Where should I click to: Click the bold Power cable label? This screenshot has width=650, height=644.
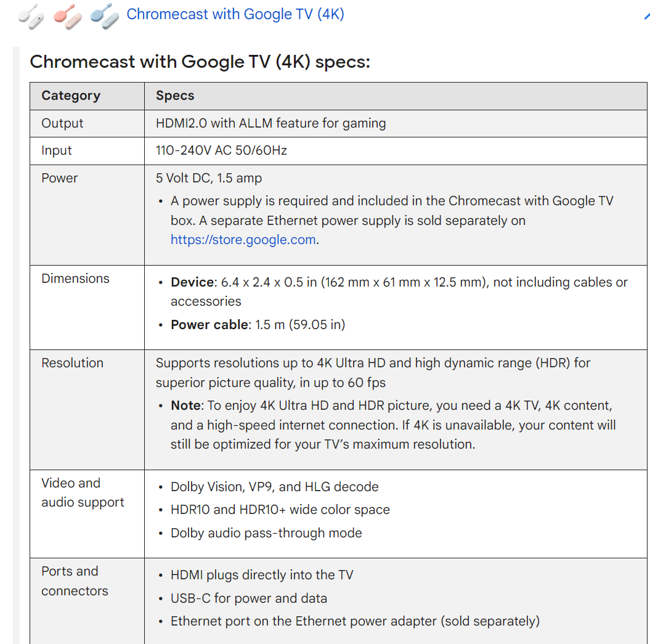click(209, 325)
